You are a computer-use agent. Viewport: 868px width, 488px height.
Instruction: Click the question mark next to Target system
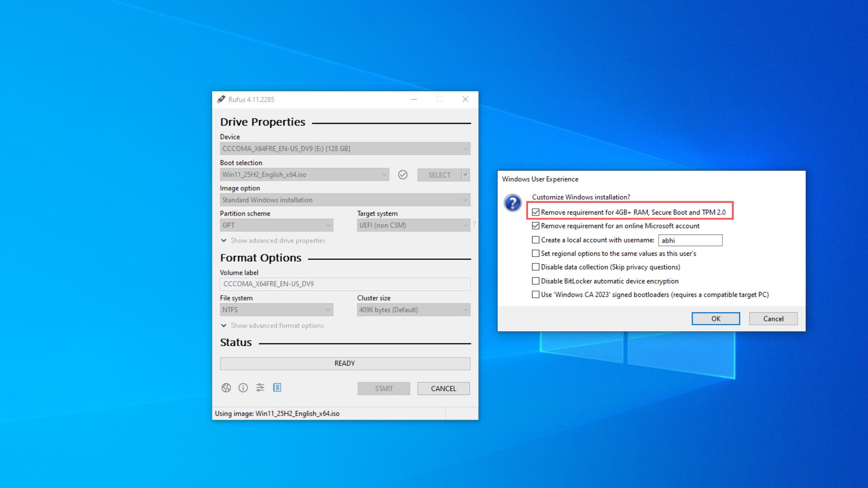tap(473, 223)
